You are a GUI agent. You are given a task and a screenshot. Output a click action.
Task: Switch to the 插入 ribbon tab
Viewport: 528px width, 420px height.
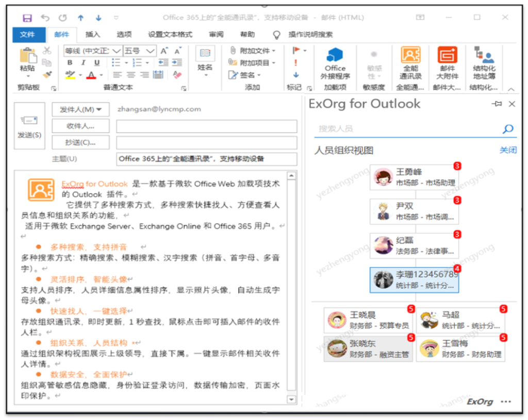pos(93,35)
